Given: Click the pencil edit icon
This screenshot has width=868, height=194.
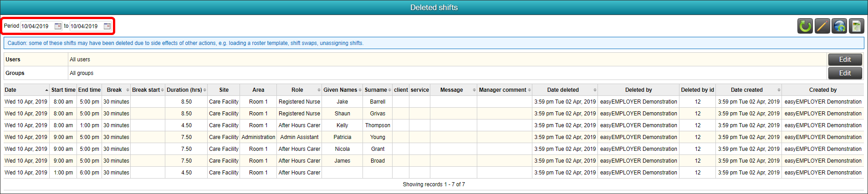Looking at the screenshot, I should 822,26.
